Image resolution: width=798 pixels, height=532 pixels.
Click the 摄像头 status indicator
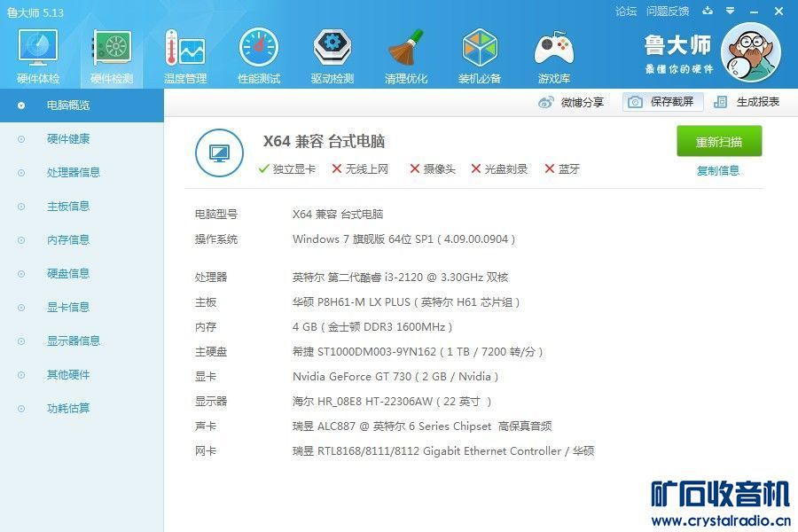point(433,169)
